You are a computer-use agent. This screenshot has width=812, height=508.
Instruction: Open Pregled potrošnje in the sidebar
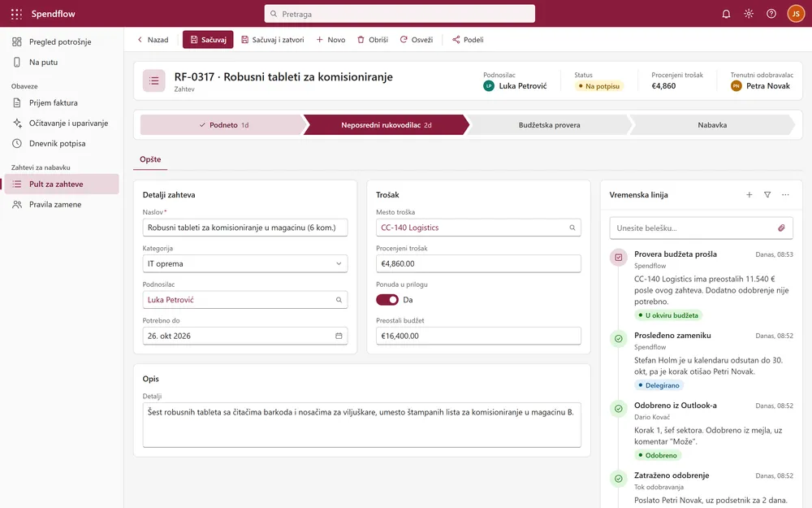click(62, 42)
